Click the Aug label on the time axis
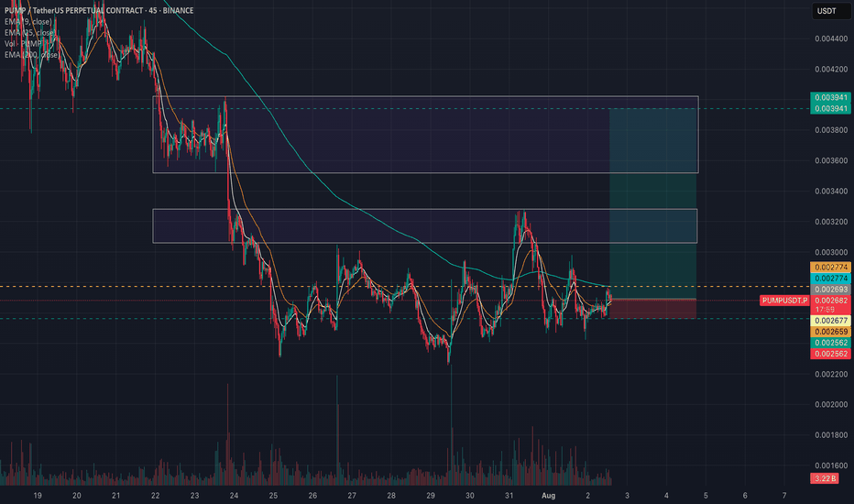Image resolution: width=854 pixels, height=504 pixels. coord(549,495)
